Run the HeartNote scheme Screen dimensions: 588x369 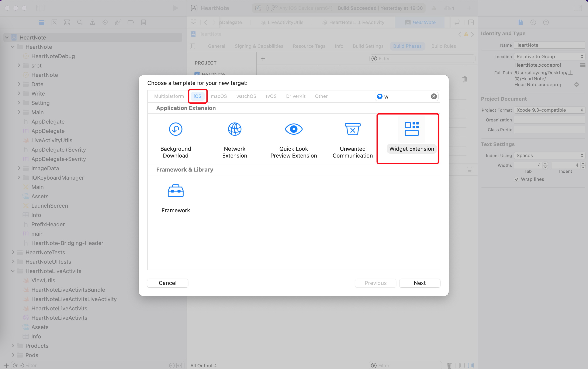pos(175,8)
